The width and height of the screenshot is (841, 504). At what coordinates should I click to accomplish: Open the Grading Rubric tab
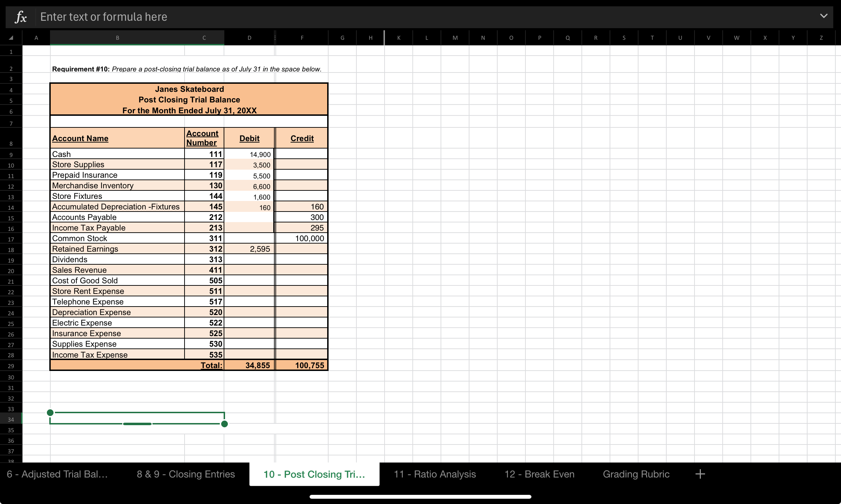tap(636, 474)
